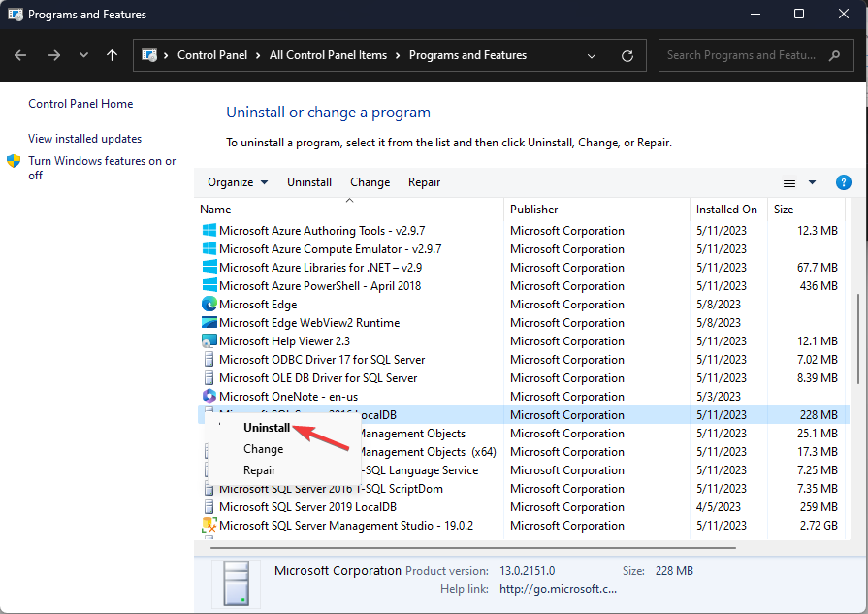This screenshot has height=614, width=868.
Task: Click the change your view icon
Action: pos(789,181)
